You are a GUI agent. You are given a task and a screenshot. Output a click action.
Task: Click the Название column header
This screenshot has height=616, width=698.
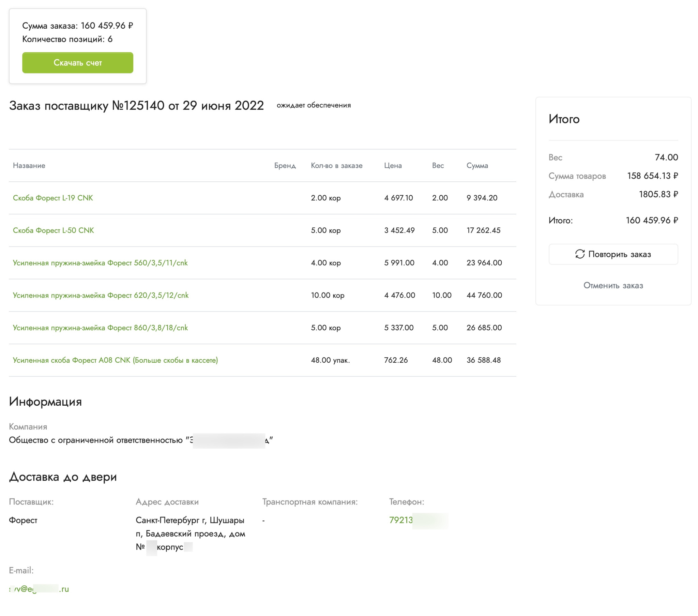[x=29, y=166]
